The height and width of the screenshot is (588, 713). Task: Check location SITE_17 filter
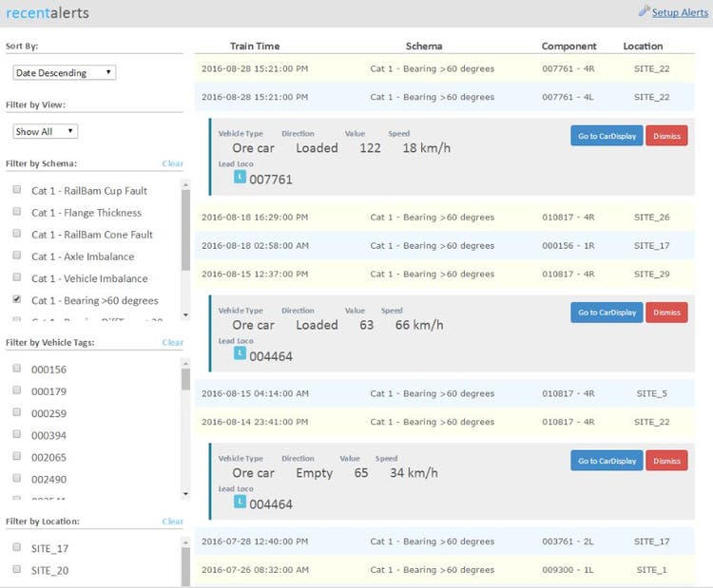17,547
